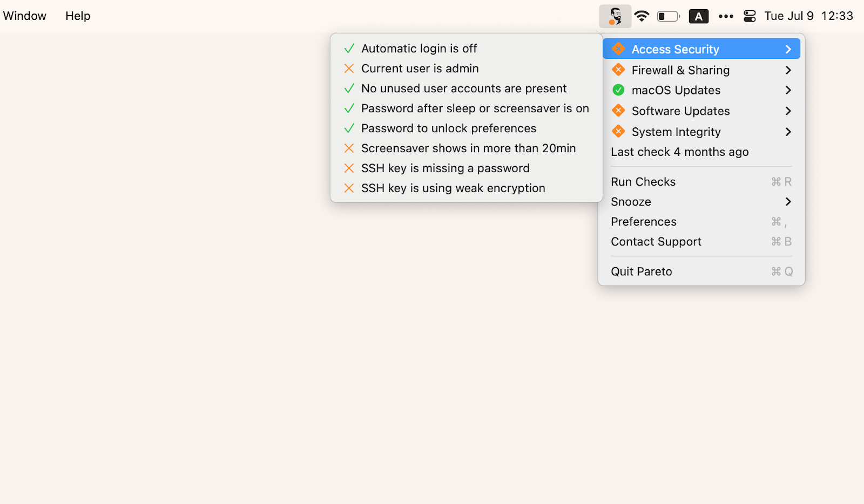
Task: Click the checkmark beside No unused user accounts
Action: point(349,88)
